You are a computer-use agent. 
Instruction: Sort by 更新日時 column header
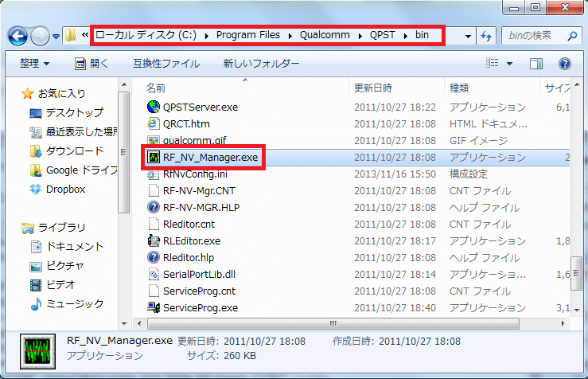[372, 88]
